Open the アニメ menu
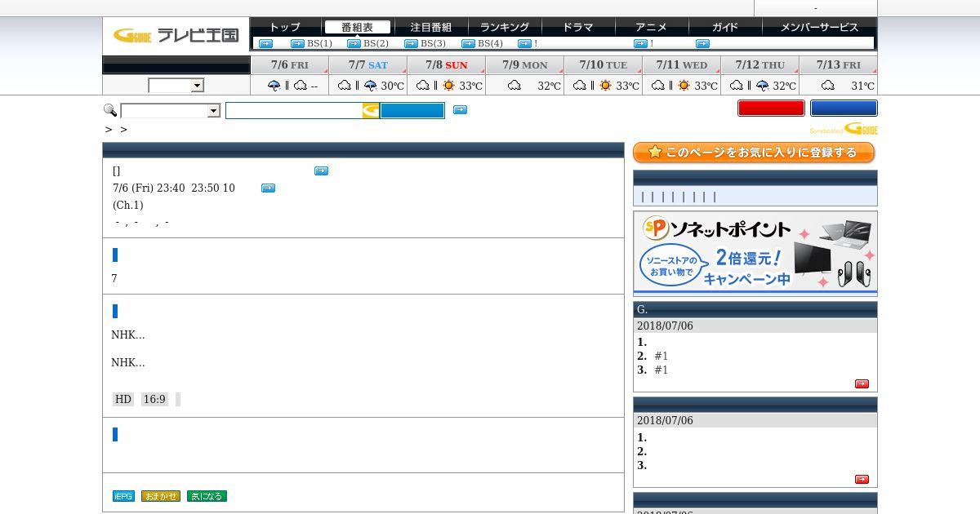 (651, 27)
